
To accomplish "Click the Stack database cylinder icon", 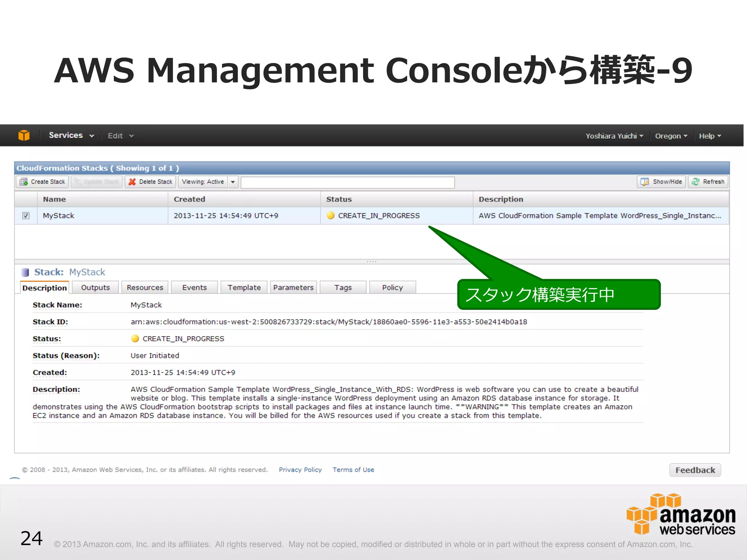I will pos(25,272).
